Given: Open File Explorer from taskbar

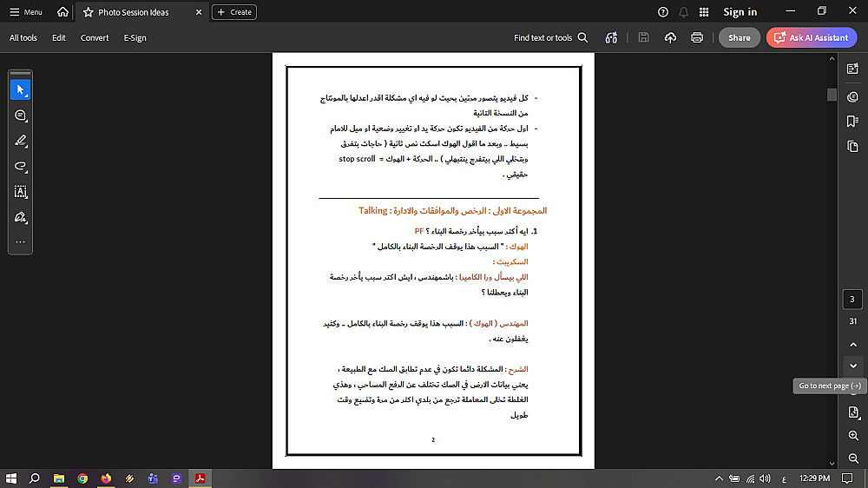Looking at the screenshot, I should [x=59, y=478].
